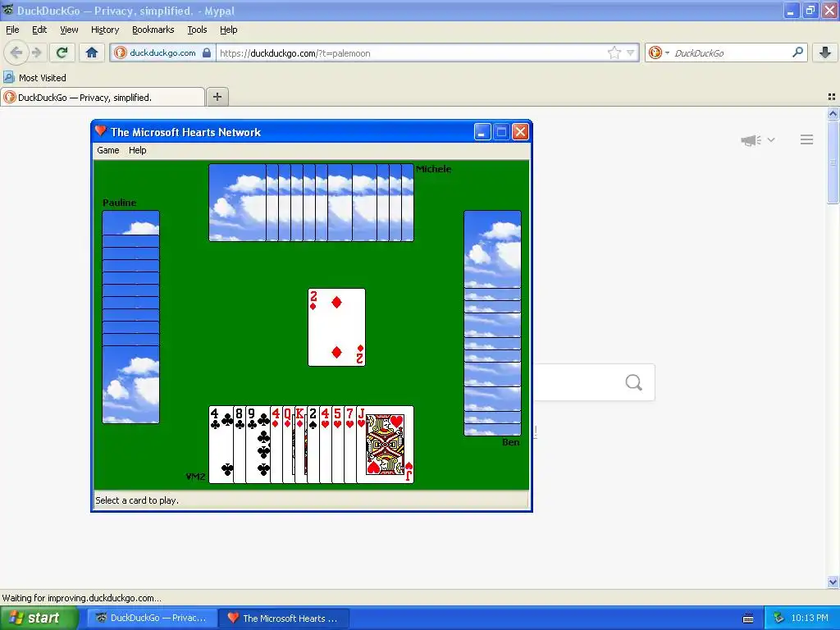Open the browser History menu
The image size is (840, 630).
pos(104,30)
